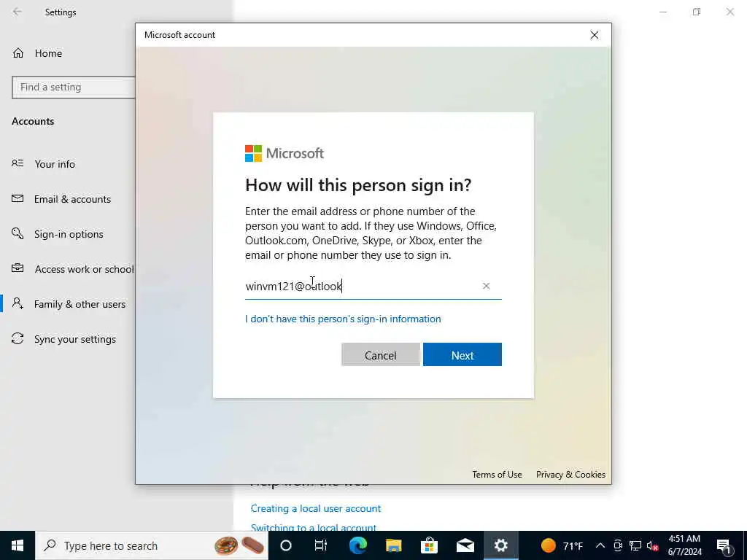Open the clock showing 4:51 AM
Viewport: 747px width, 560px height.
(684, 545)
